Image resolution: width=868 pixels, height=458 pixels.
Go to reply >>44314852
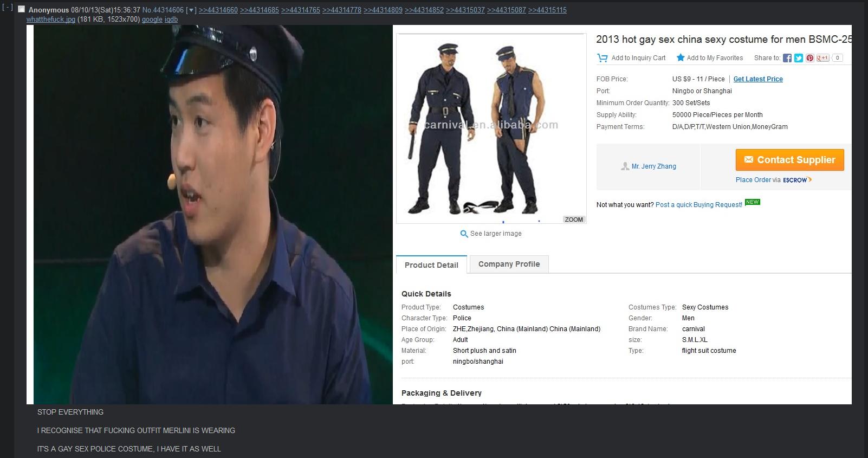coord(424,10)
